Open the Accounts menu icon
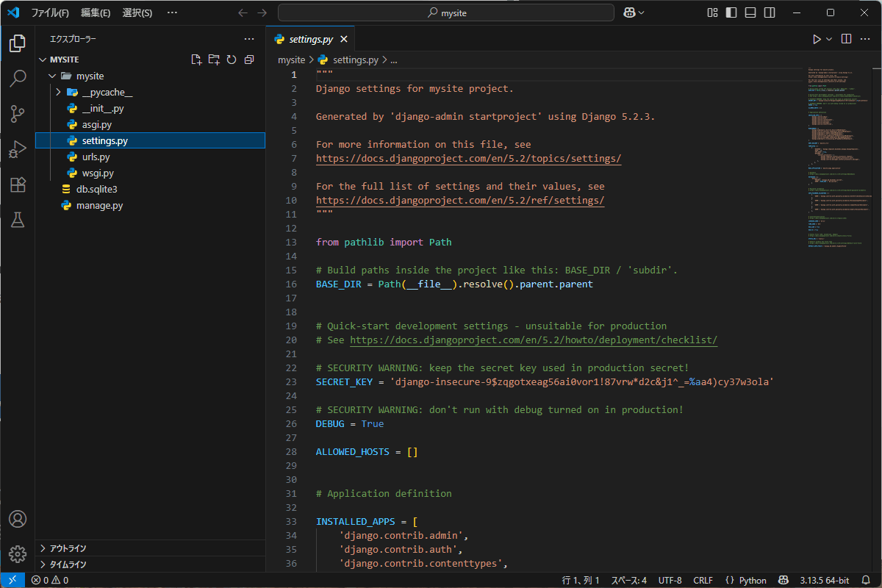This screenshot has height=588, width=882. click(x=18, y=519)
